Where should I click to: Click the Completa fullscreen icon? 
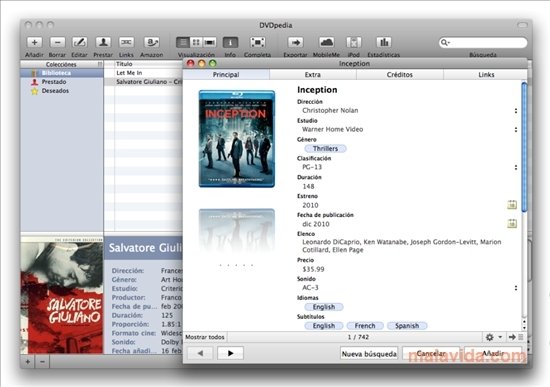257,42
